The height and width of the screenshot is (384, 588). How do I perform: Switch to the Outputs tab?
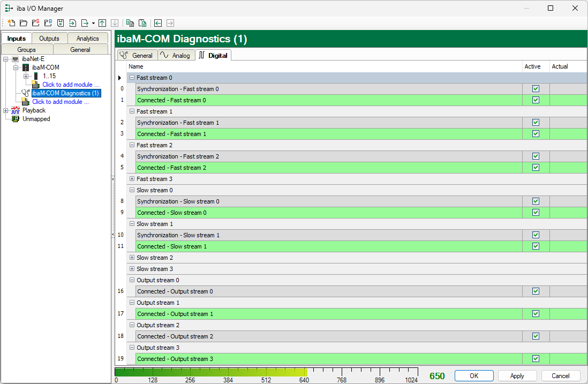(x=49, y=39)
